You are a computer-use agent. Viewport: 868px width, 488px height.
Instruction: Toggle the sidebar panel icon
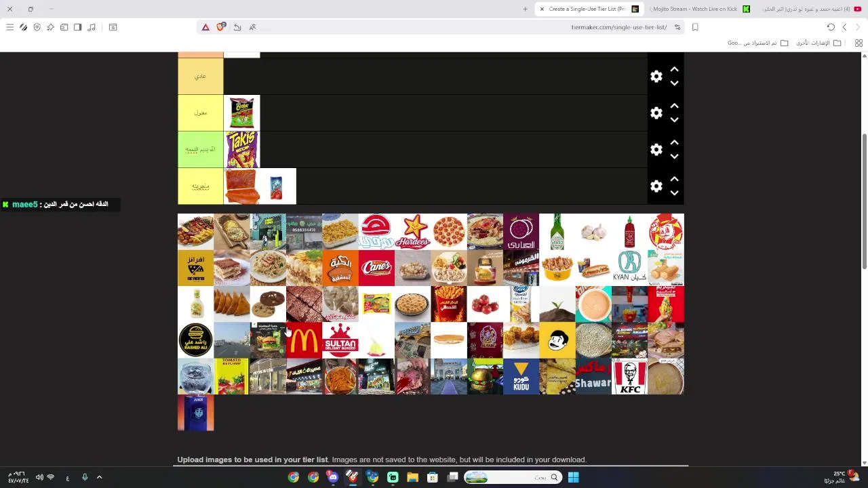coord(77,27)
